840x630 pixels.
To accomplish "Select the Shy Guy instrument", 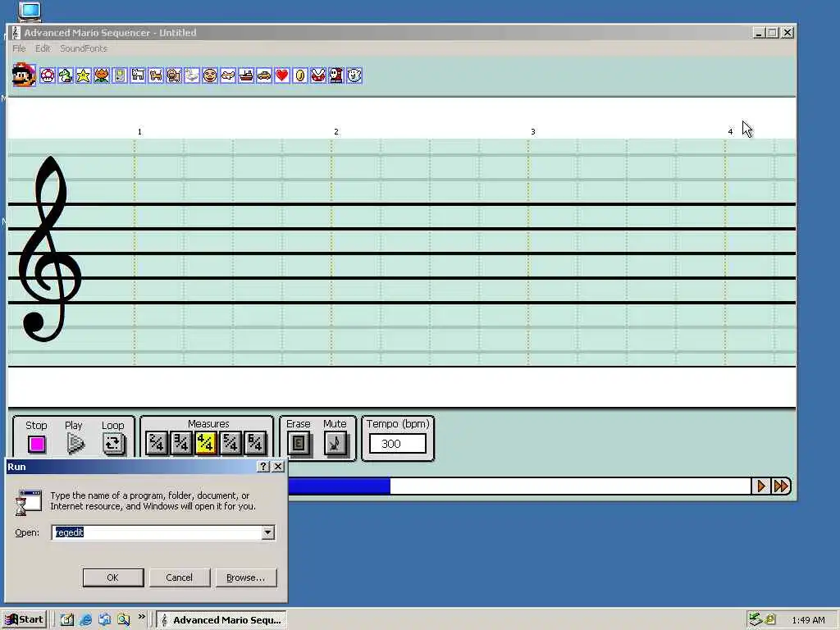I will [x=336, y=75].
